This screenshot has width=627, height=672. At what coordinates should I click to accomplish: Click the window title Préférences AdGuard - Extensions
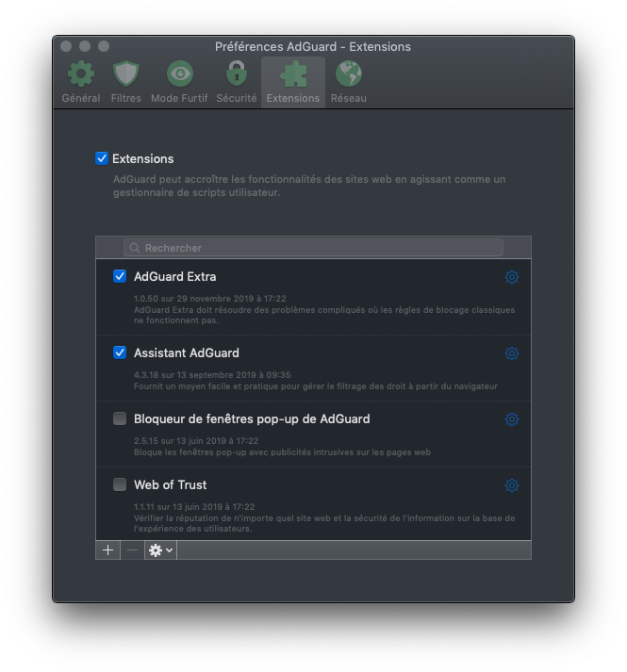point(313,46)
